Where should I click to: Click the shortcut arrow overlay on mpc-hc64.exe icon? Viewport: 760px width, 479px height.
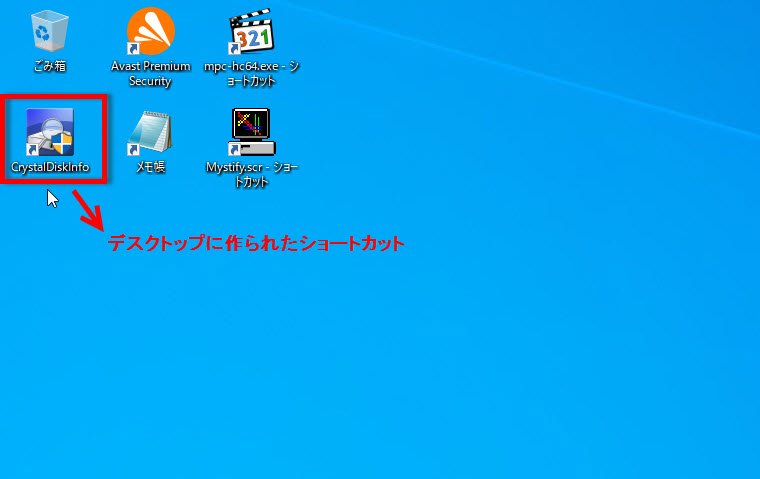click(236, 49)
